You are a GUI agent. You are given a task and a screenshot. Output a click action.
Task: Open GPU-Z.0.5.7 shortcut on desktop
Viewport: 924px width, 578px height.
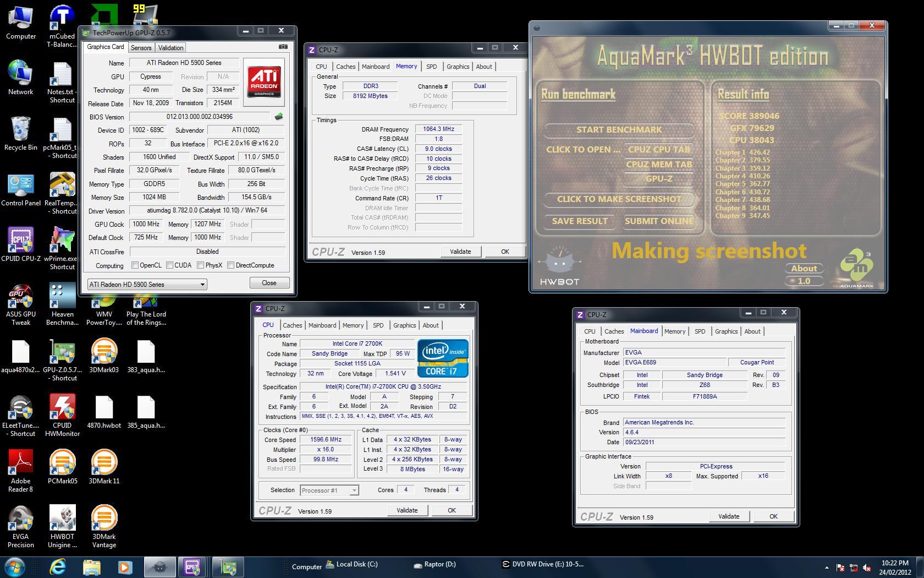[62, 360]
